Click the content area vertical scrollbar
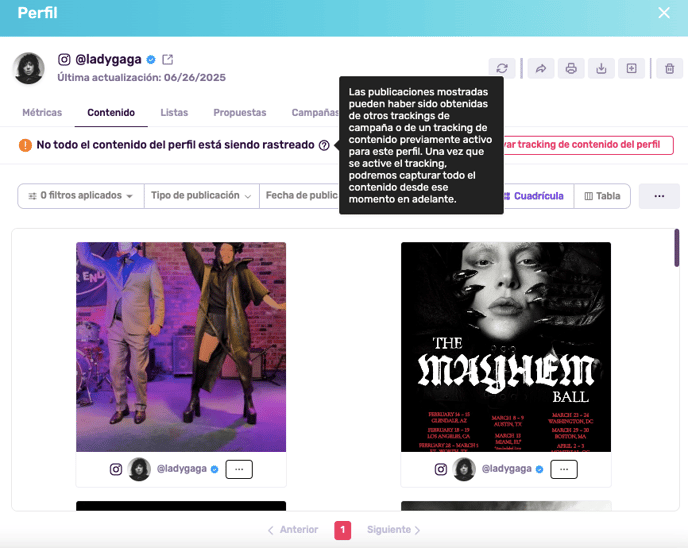 pos(677,248)
